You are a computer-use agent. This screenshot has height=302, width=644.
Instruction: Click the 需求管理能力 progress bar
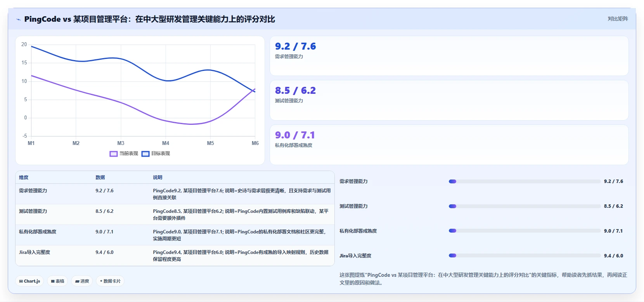coord(525,181)
